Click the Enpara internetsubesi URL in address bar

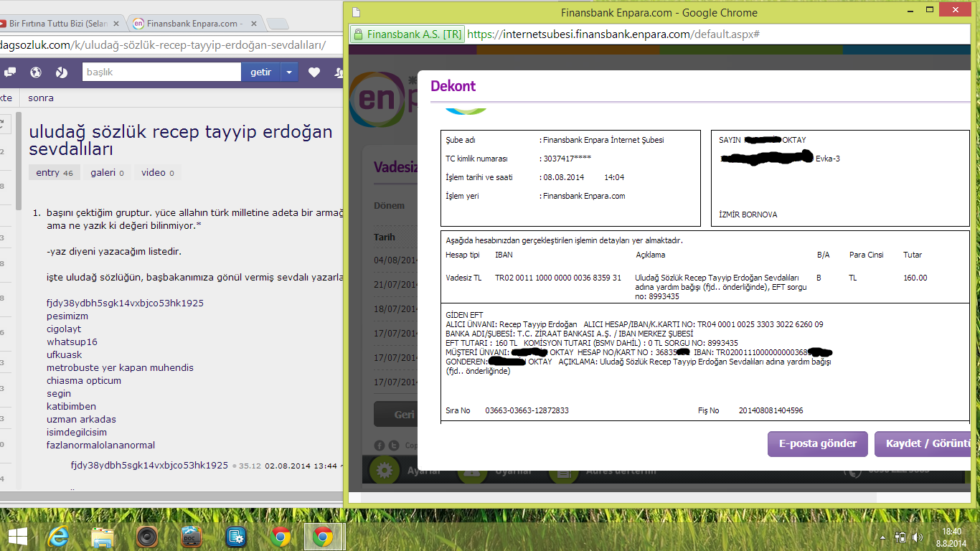click(613, 34)
